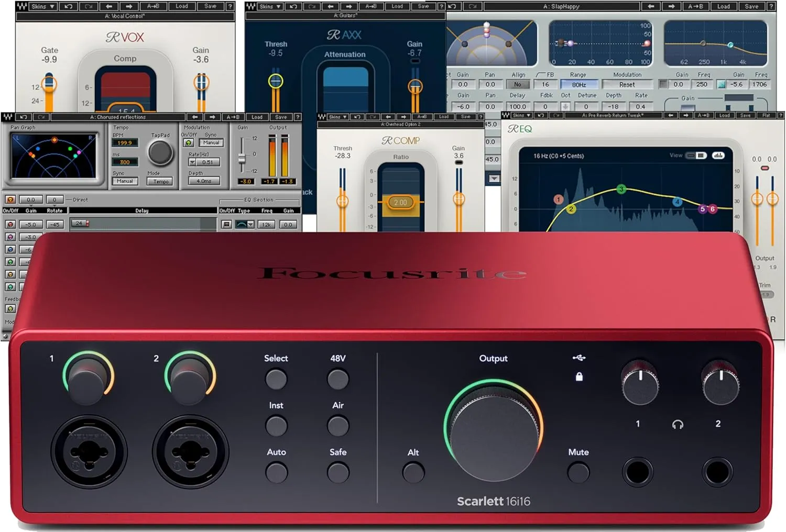Undo in the Chorused reflections window
This screenshot has height=532, width=786.
(24, 117)
